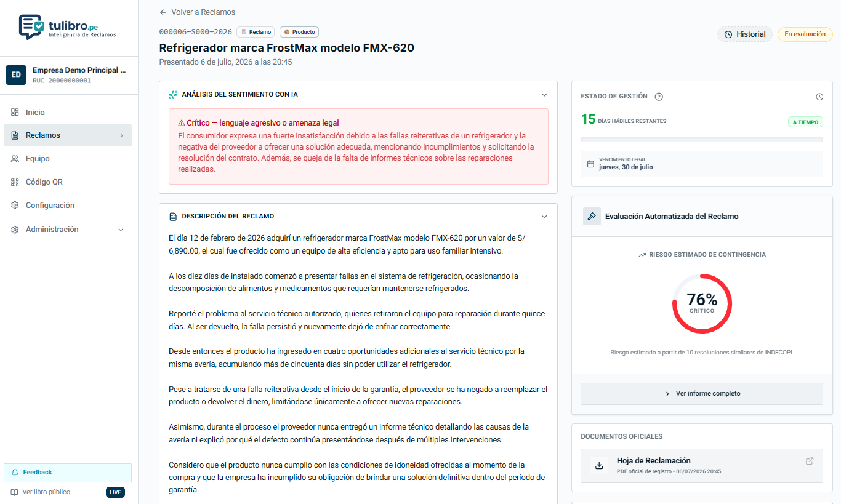Click the description document icon
Viewport: 841px width, 504px height.
click(x=173, y=217)
